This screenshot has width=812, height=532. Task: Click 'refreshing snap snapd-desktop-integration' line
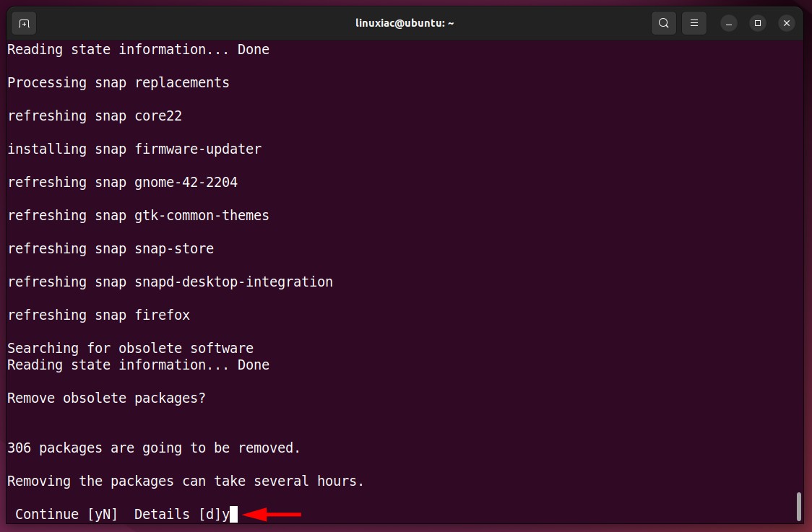170,282
